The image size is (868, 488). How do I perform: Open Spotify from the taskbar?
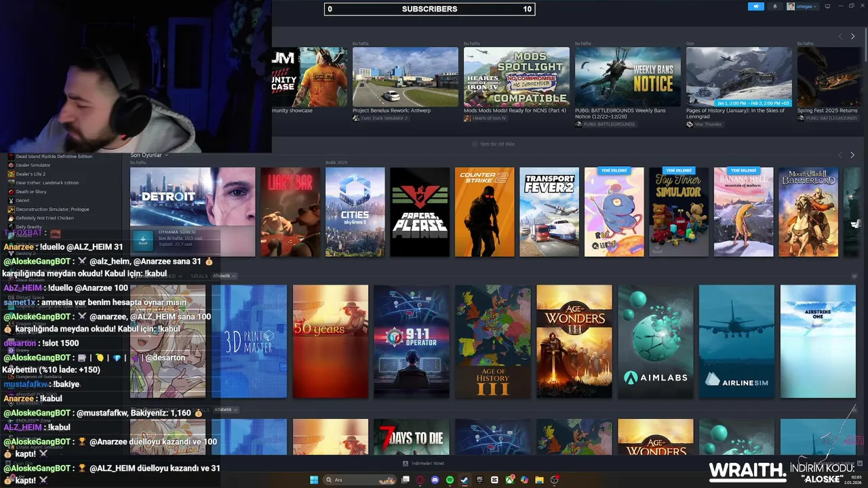point(450,480)
